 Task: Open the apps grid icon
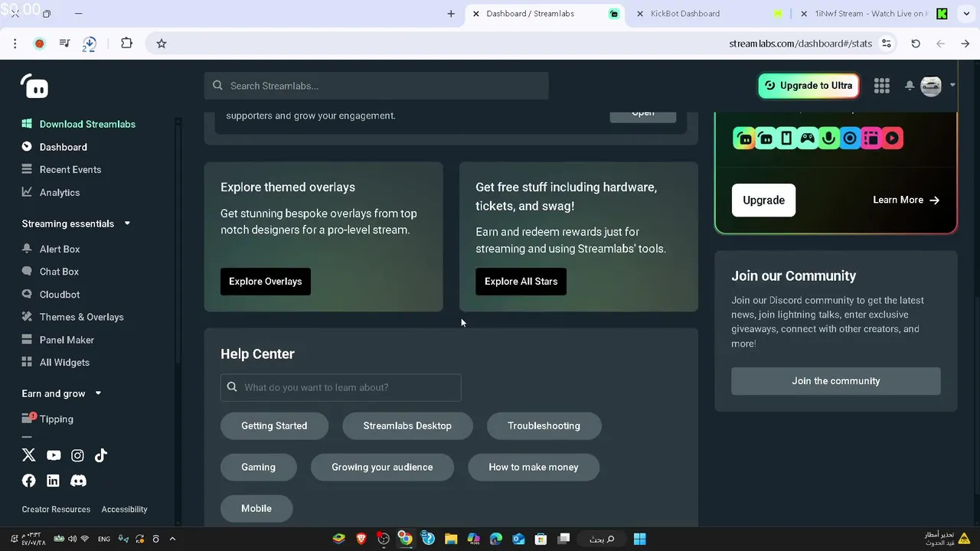pos(882,86)
